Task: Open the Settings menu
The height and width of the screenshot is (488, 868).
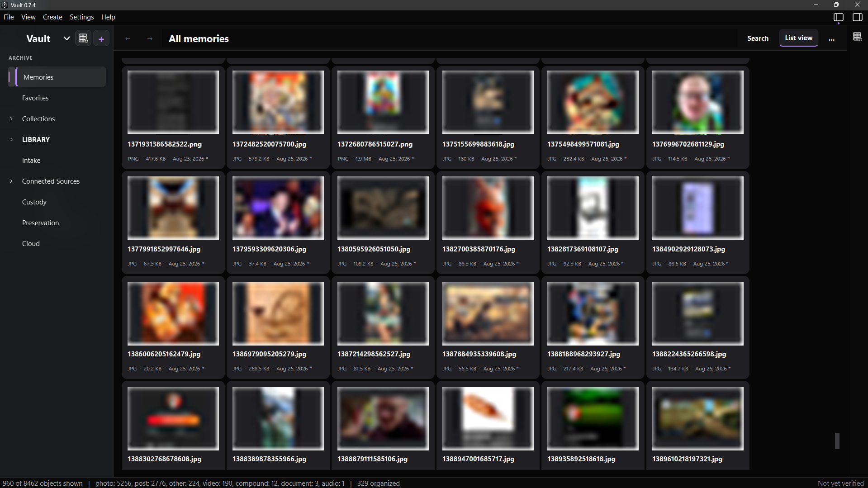Action: pos(82,17)
